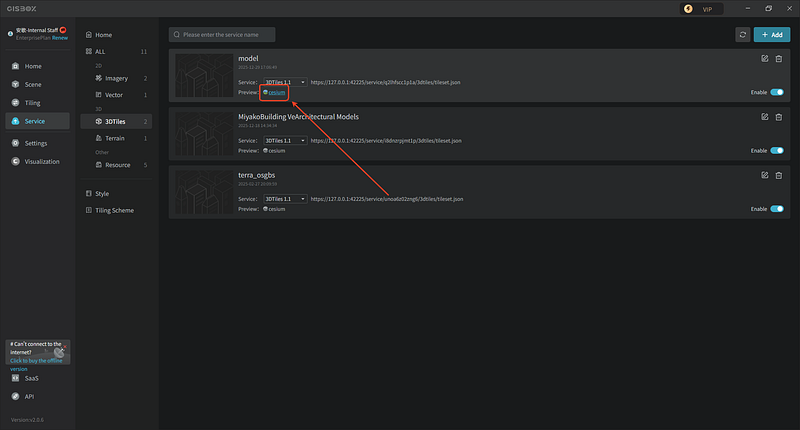Open the Tiling section
This screenshot has width=800, height=430.
[x=37, y=103]
